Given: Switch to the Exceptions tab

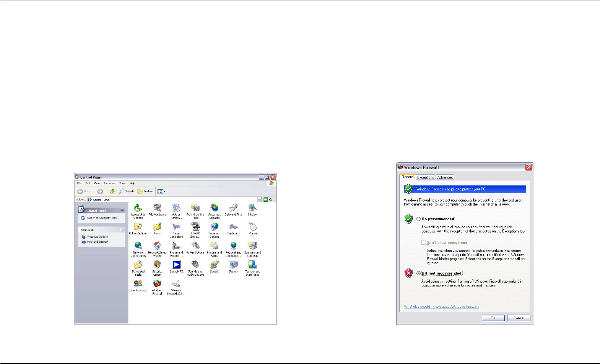Looking at the screenshot, I should (425, 177).
